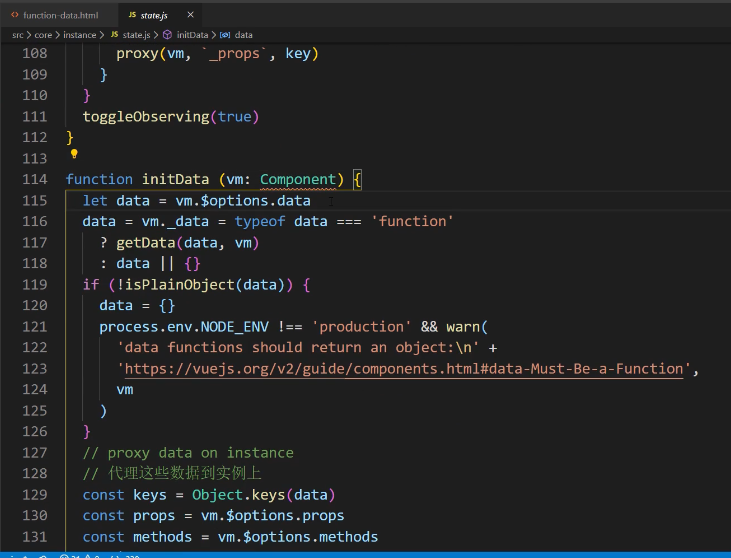Click the warn call on line 121
The image size is (731, 558).
click(x=463, y=327)
